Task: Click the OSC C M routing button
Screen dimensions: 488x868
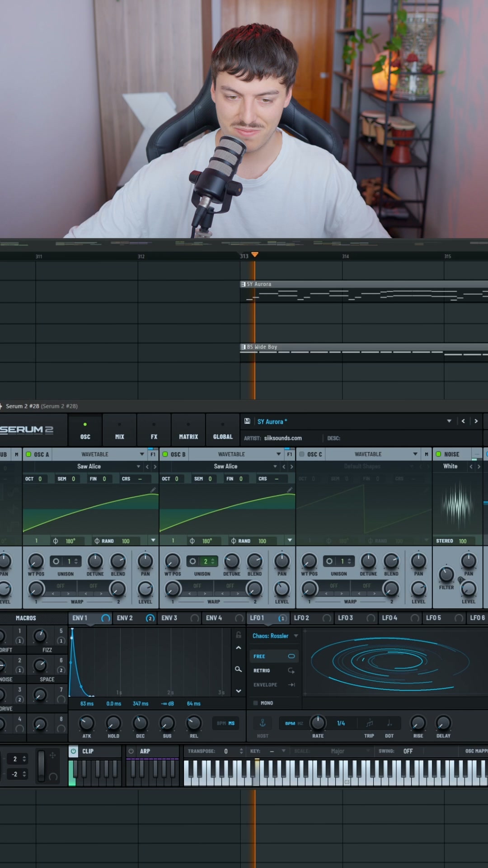Action: [426, 454]
